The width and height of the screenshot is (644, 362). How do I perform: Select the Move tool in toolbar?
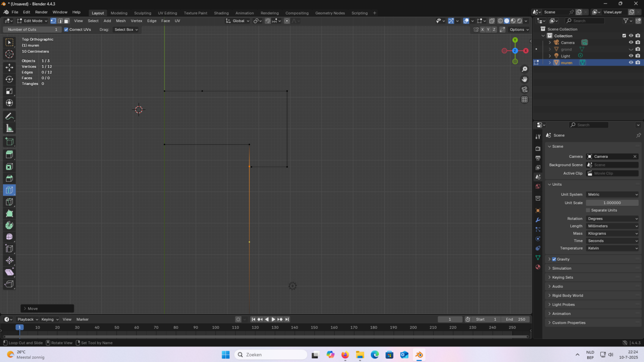point(10,67)
